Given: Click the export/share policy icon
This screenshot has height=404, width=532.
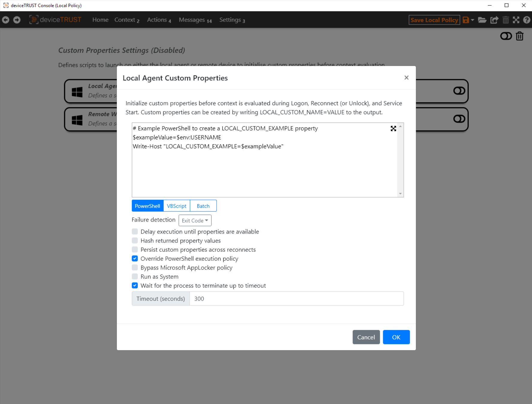Looking at the screenshot, I should tap(494, 20).
